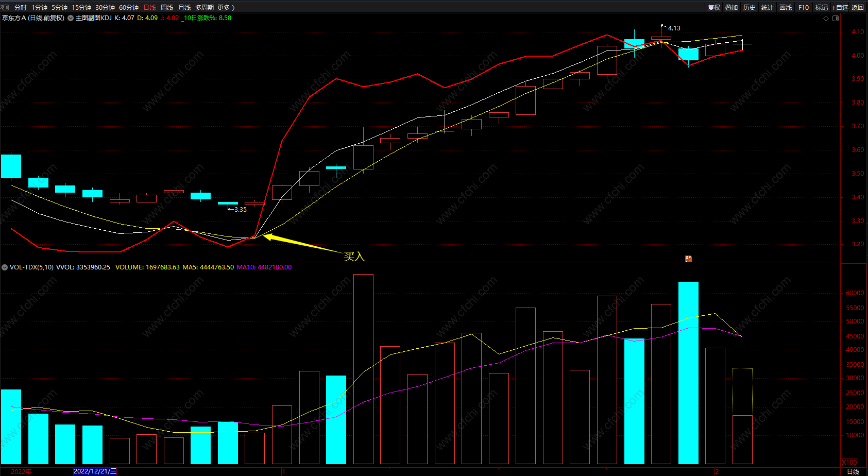
Task: Switch to 月线 monthly chart
Action: click(184, 7)
